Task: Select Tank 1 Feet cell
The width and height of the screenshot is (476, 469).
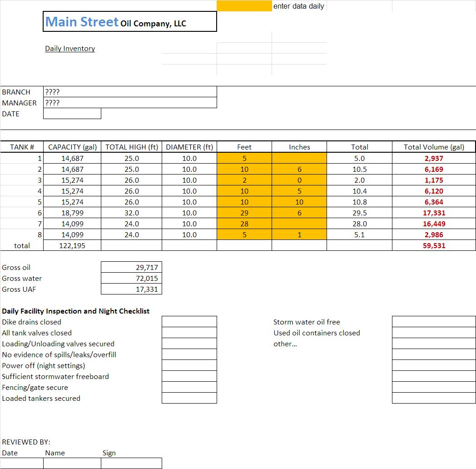Action: point(244,158)
